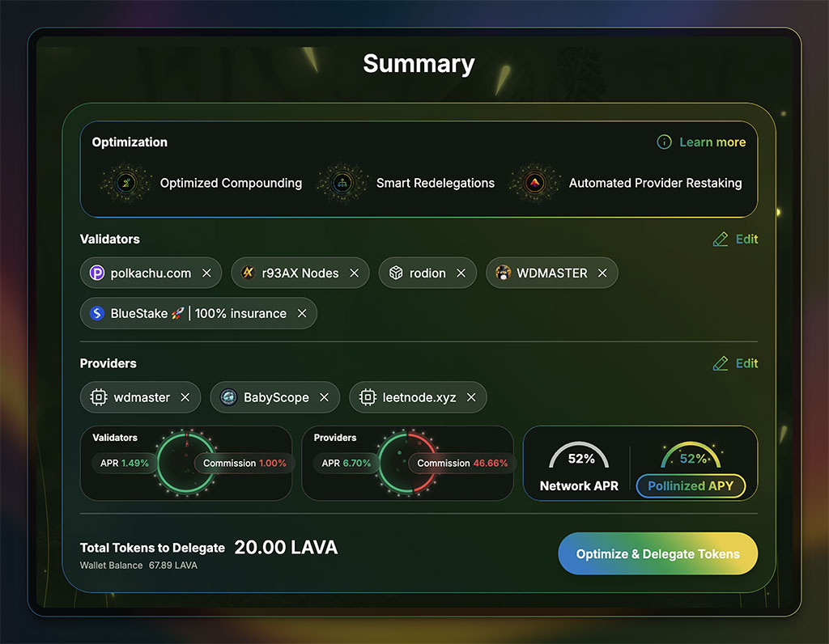Screen dimensions: 829x644
Task: Click the Total Tokens to Delegate label
Action: pyautogui.click(x=152, y=548)
